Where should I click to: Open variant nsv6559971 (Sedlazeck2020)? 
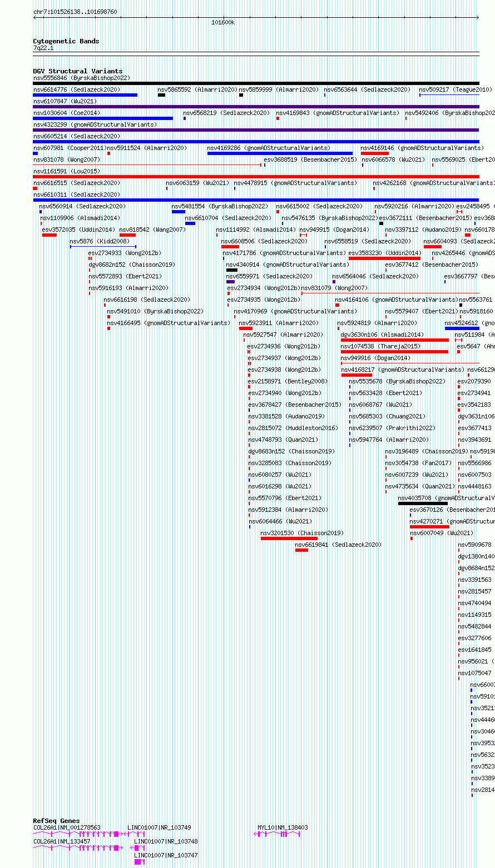270,276
